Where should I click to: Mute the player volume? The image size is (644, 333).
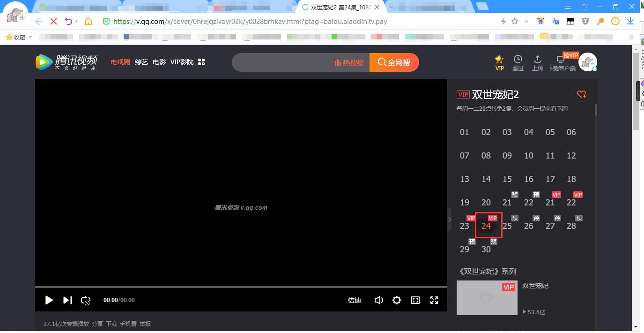[x=378, y=300]
